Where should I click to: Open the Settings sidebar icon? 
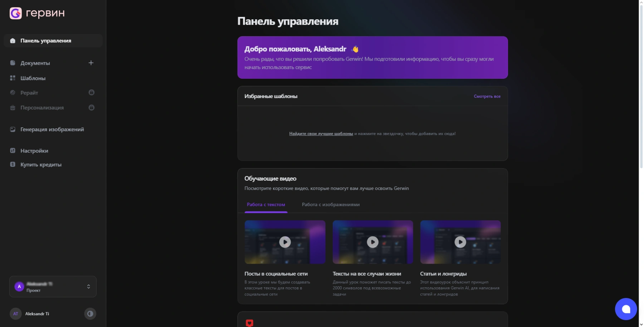click(x=13, y=151)
